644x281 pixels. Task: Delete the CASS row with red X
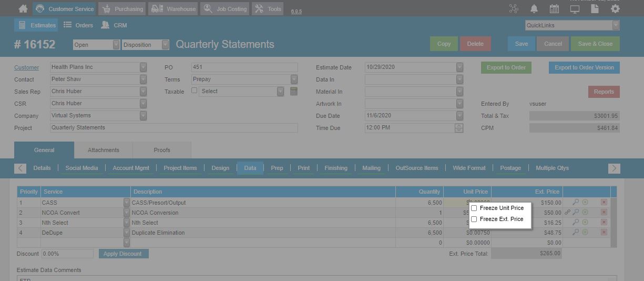604,202
